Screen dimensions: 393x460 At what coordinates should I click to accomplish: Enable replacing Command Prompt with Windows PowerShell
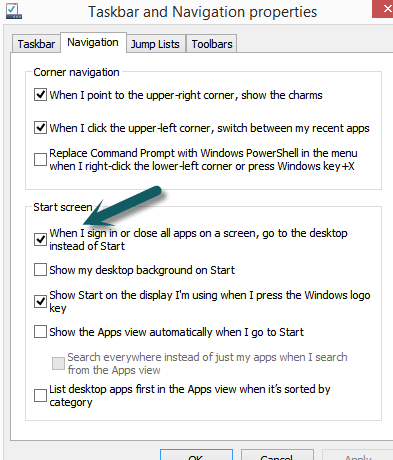40,159
